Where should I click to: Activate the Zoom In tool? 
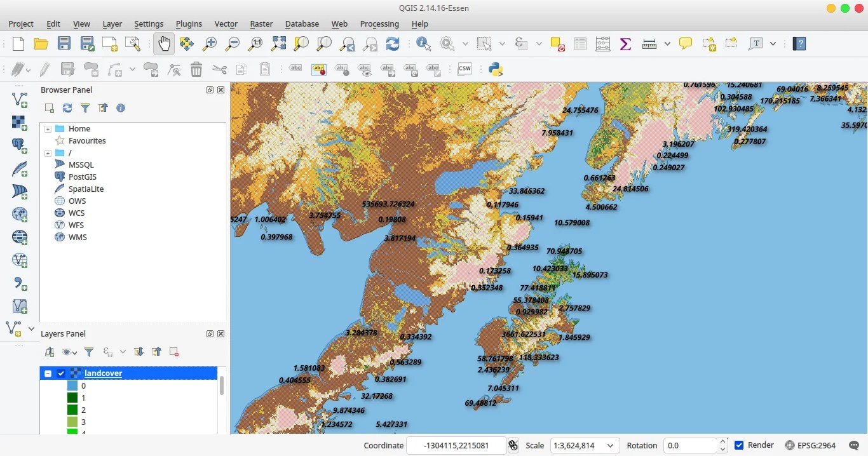tap(209, 43)
